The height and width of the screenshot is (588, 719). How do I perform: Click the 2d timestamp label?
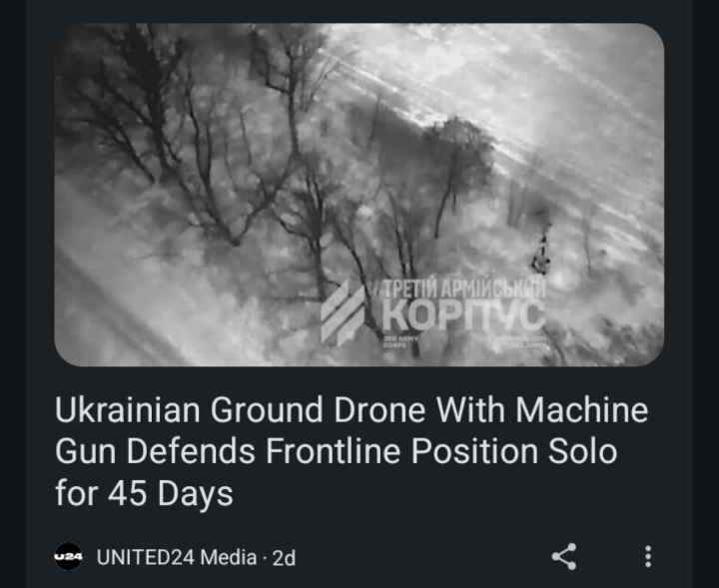pyautogui.click(x=284, y=558)
